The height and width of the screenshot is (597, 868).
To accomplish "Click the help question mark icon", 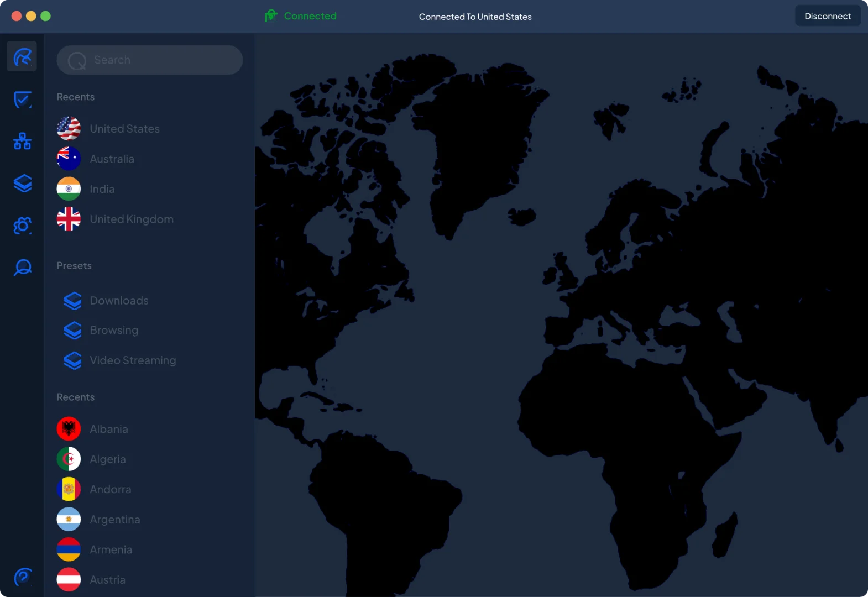I will pos(22,577).
